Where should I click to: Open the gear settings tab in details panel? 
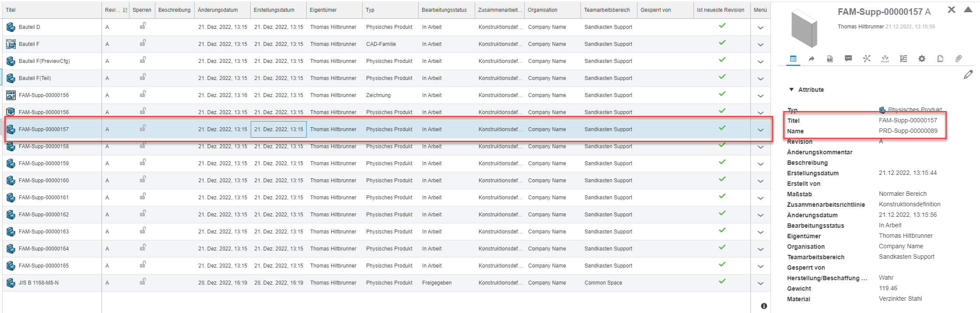[922, 59]
